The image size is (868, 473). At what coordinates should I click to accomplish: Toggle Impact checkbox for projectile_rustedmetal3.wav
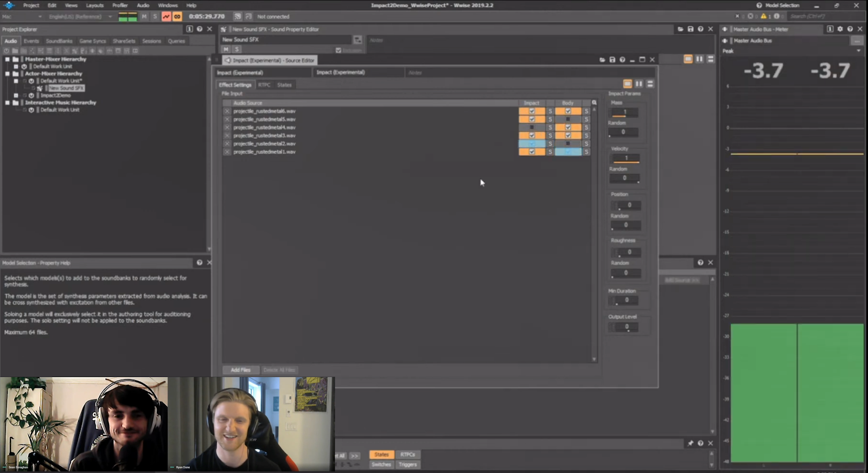tap(532, 136)
